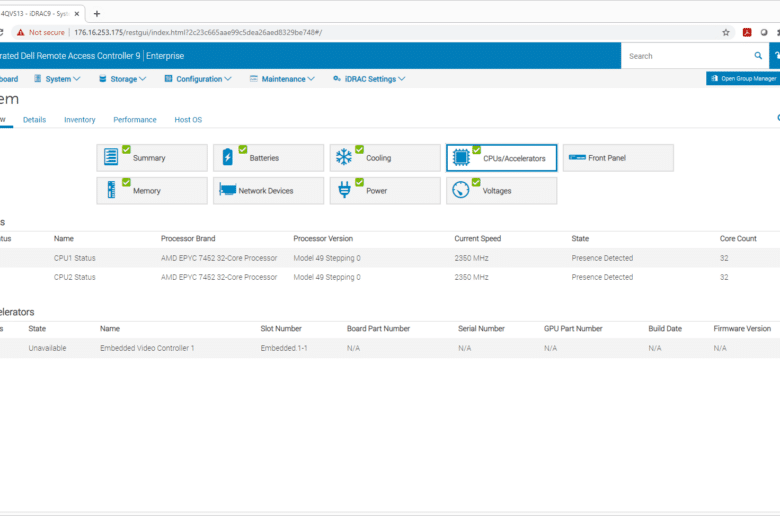Click the search magnifier icon
This screenshot has width=780, height=516.
point(758,56)
